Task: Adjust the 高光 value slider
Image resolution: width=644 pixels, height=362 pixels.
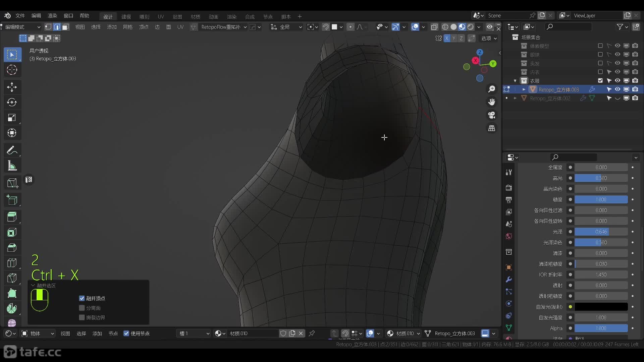Action: click(x=601, y=178)
